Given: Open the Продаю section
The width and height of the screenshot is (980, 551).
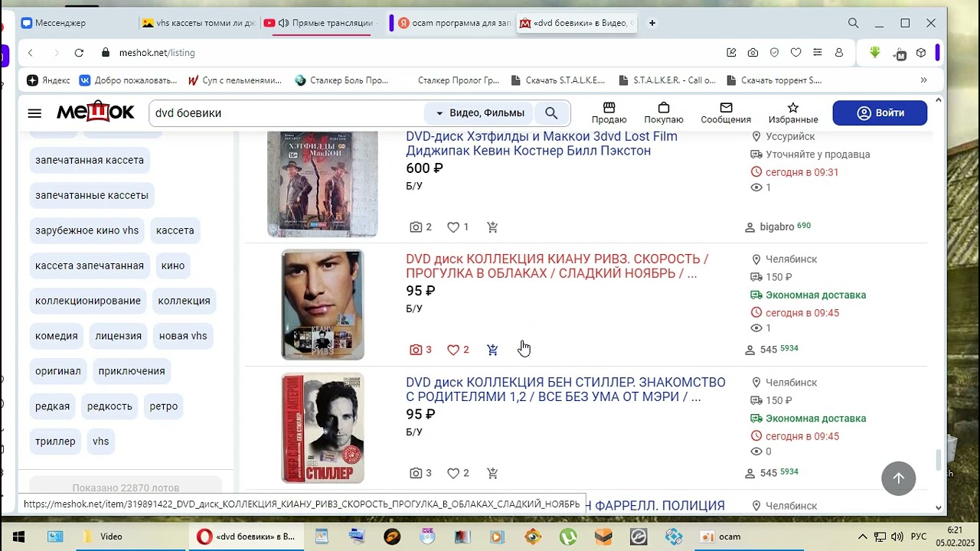Looking at the screenshot, I should [609, 112].
